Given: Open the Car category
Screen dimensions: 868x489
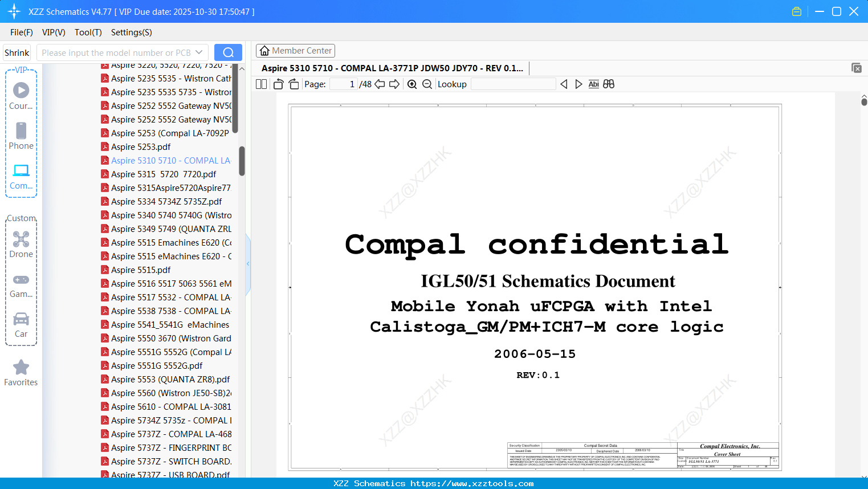Looking at the screenshot, I should pyautogui.click(x=21, y=325).
